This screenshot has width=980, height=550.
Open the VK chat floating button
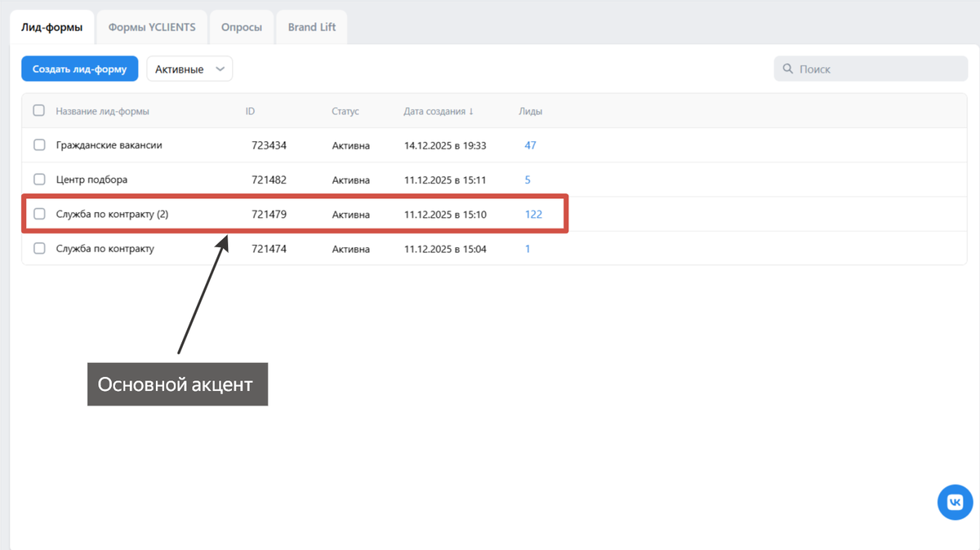(x=955, y=503)
